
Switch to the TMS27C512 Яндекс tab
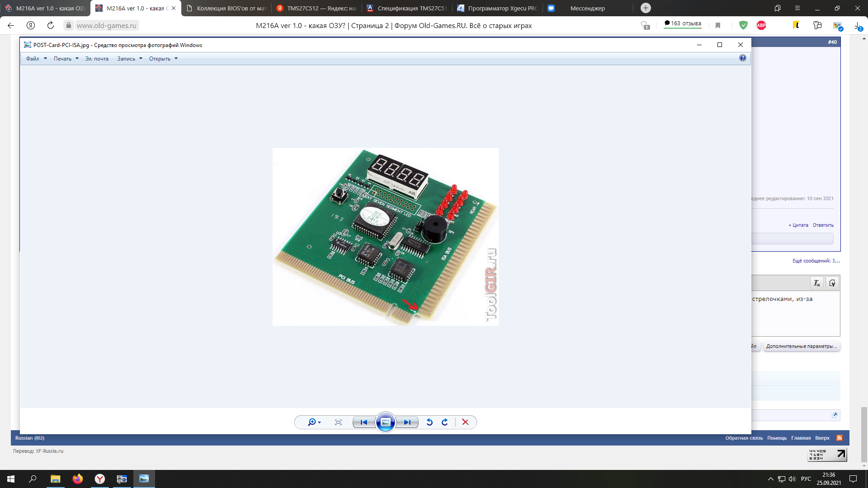tap(316, 8)
